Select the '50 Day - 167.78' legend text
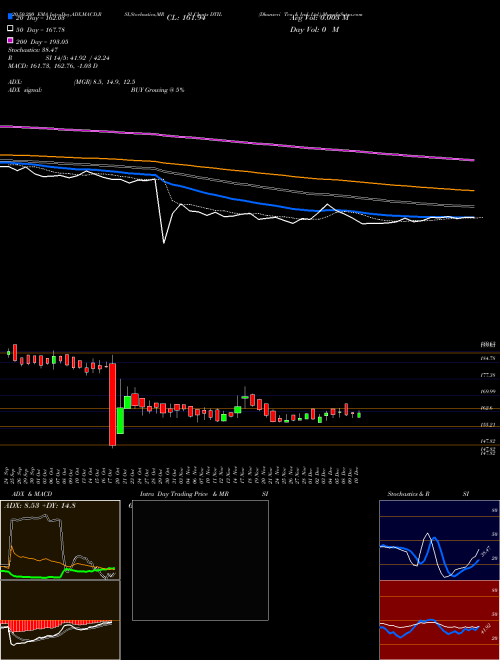This screenshot has height=660, width=500. coord(41,29)
